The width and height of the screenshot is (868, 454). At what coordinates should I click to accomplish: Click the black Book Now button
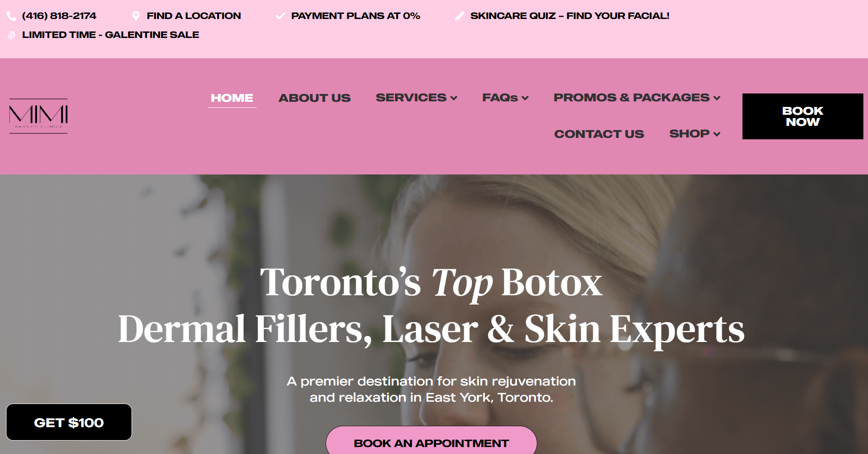click(x=803, y=117)
